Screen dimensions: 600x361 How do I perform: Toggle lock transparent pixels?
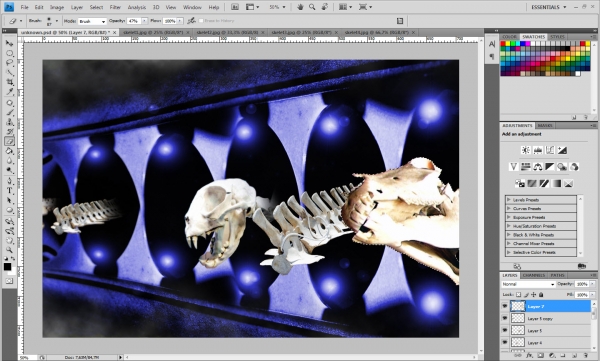point(518,294)
